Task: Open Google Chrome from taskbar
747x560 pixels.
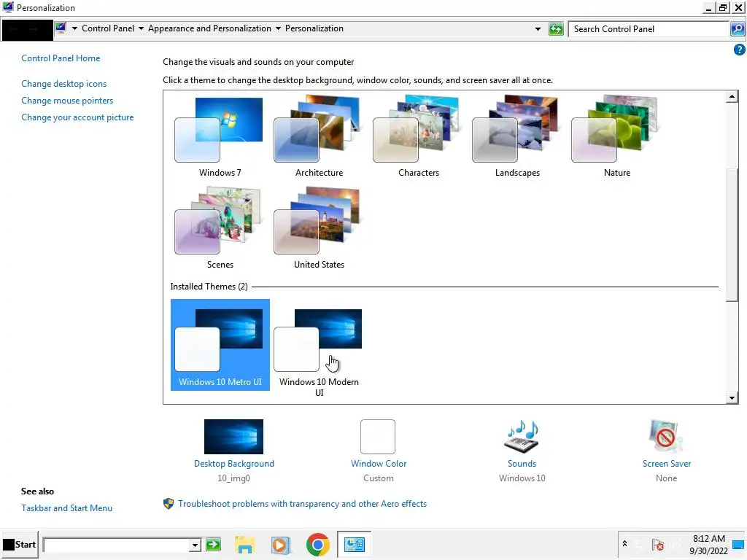Action: [318, 545]
